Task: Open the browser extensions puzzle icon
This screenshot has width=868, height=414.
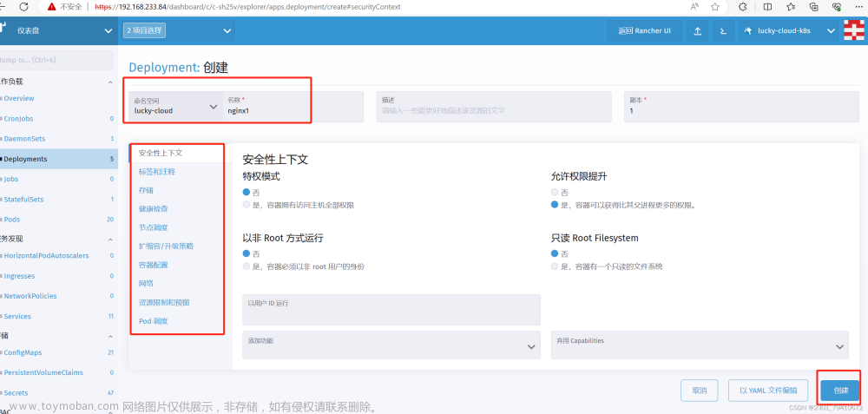Action: point(744,7)
